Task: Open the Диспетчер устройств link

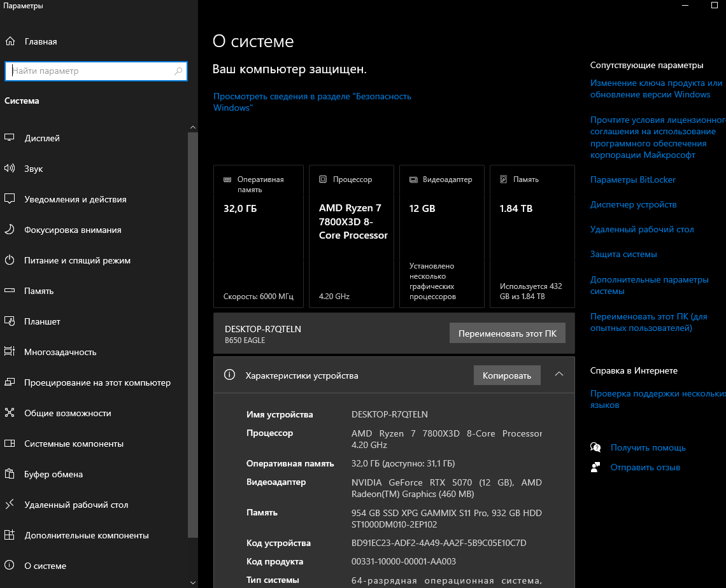Action: (x=633, y=204)
